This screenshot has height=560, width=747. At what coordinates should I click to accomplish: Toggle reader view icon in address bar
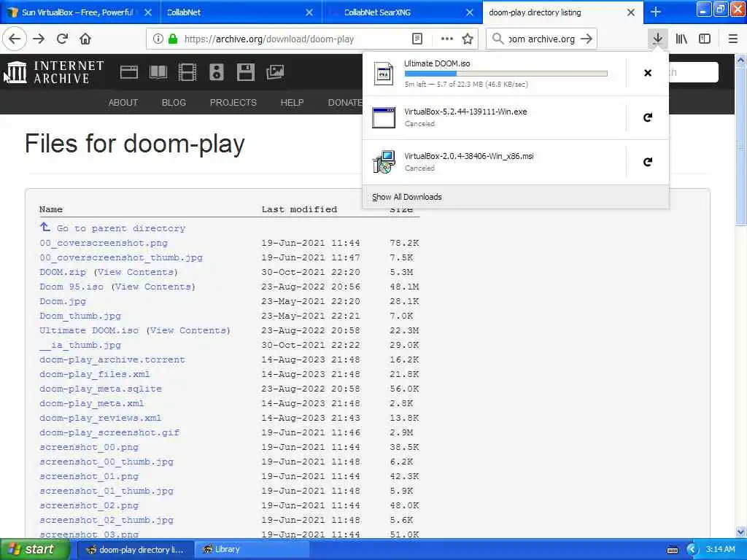(417, 39)
